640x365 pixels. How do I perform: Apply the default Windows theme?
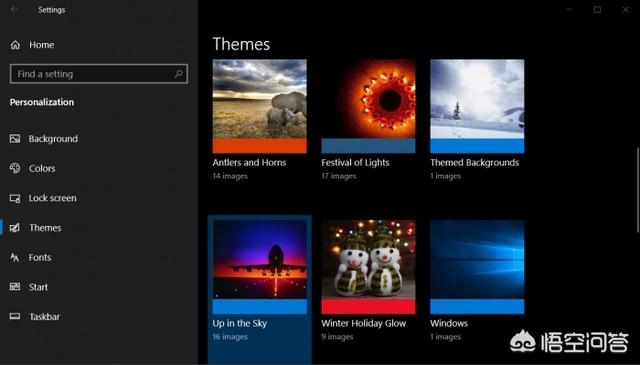(477, 267)
